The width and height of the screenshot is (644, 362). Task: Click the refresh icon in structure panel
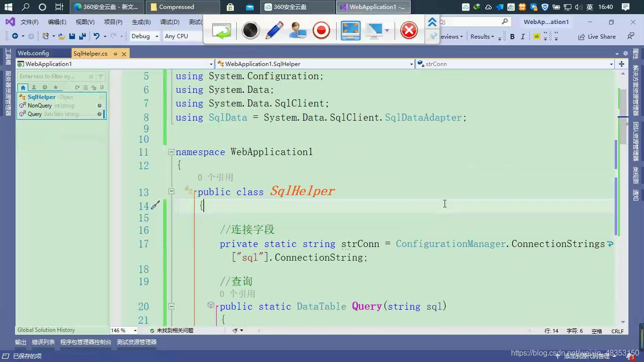(x=77, y=87)
